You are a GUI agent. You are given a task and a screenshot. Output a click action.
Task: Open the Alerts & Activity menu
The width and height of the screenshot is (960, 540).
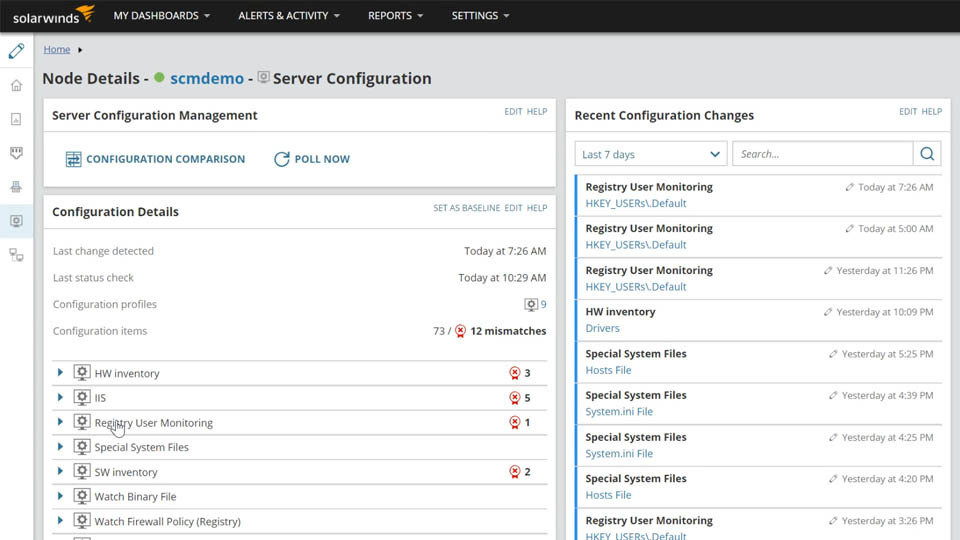289,15
